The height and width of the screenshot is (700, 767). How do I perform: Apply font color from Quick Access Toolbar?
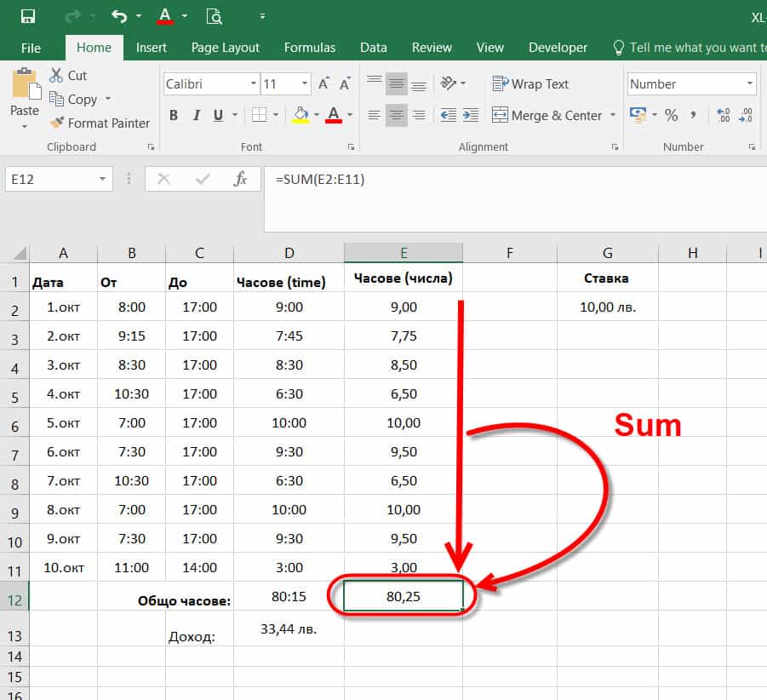pyautogui.click(x=165, y=16)
